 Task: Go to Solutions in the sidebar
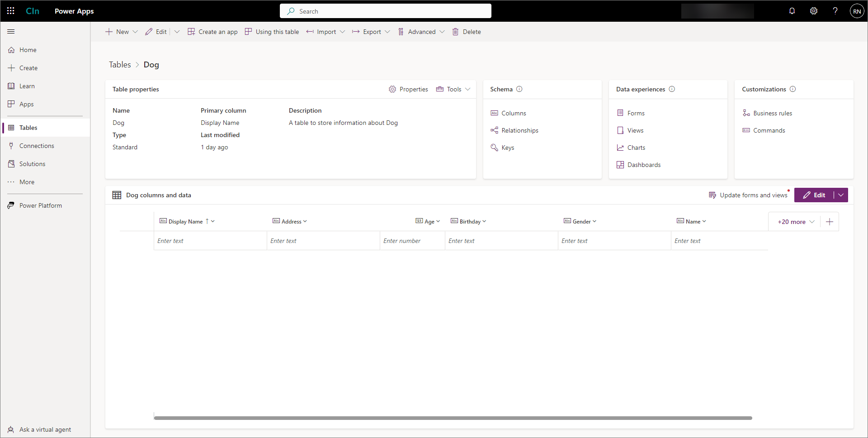click(x=32, y=163)
